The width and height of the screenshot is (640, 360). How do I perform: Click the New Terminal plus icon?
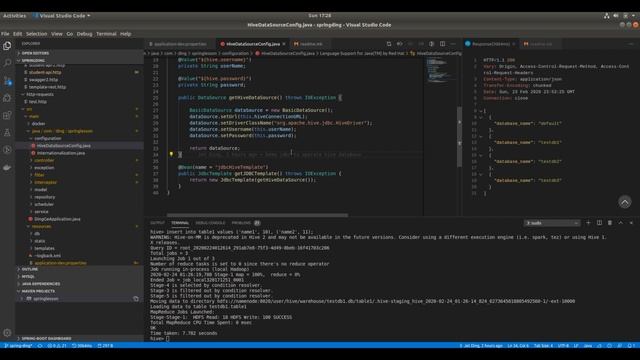click(588, 223)
